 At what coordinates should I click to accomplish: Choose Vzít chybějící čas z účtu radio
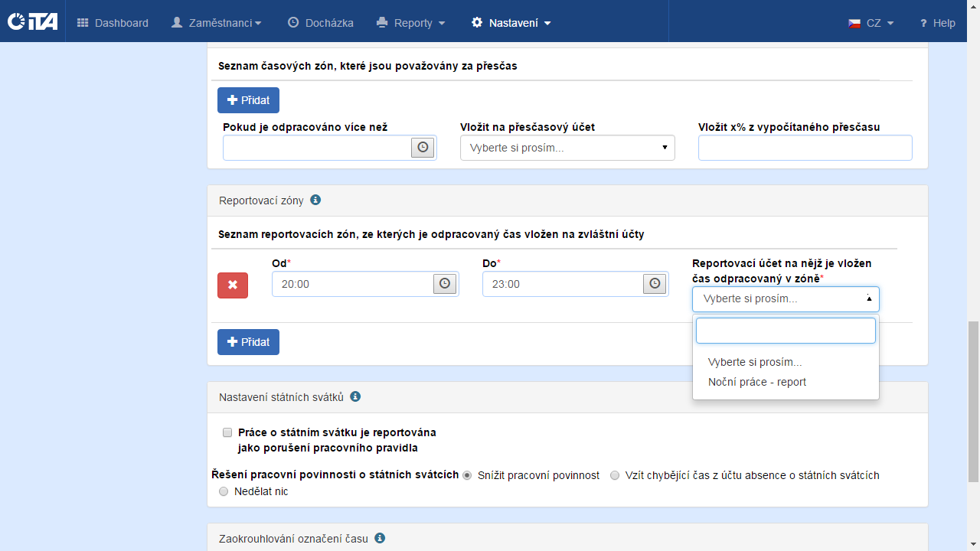coord(615,475)
